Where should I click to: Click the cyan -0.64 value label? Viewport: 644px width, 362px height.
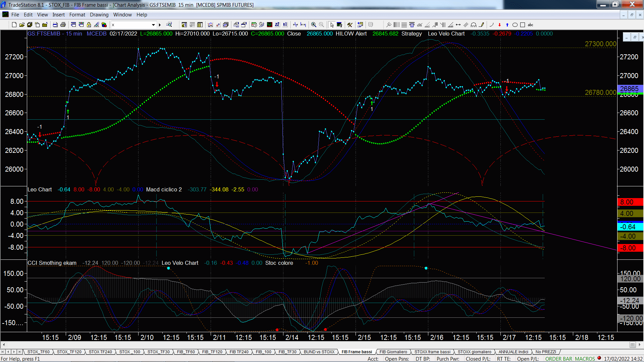pyautogui.click(x=630, y=227)
